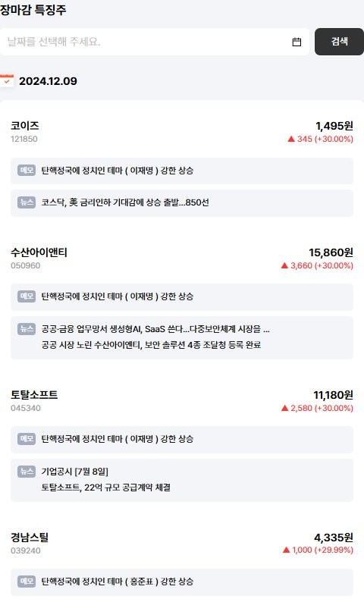Open news 수산아이엔티 보안 솔루션 4종 조달청 등록
This screenshot has width=364, height=602.
(151, 345)
